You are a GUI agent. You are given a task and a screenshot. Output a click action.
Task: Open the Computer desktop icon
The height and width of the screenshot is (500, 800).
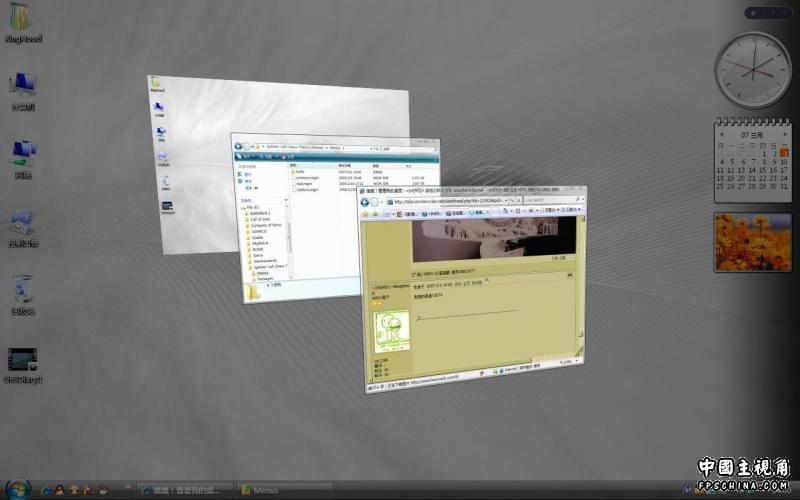tap(23, 92)
